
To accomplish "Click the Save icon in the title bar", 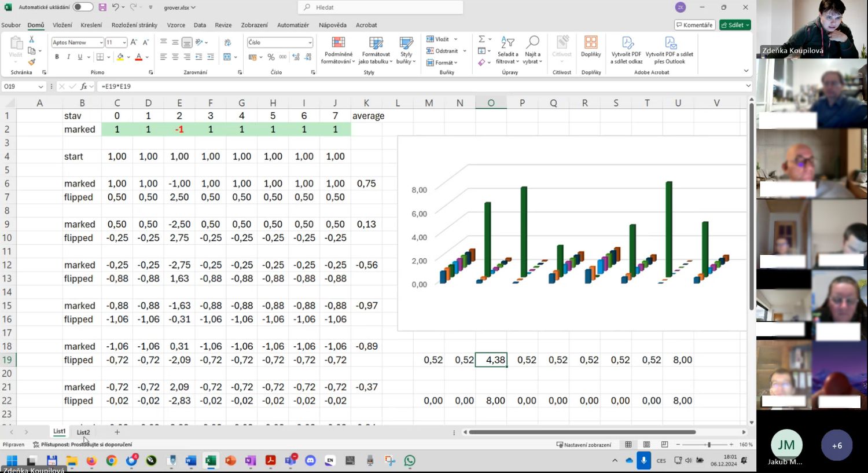I will tap(102, 8).
